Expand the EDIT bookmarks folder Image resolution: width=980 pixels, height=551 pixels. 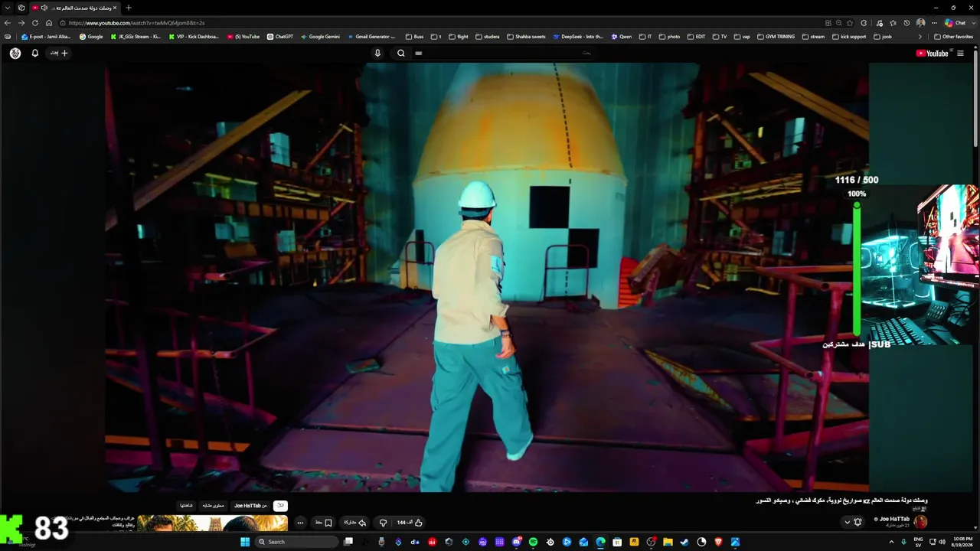click(x=696, y=37)
